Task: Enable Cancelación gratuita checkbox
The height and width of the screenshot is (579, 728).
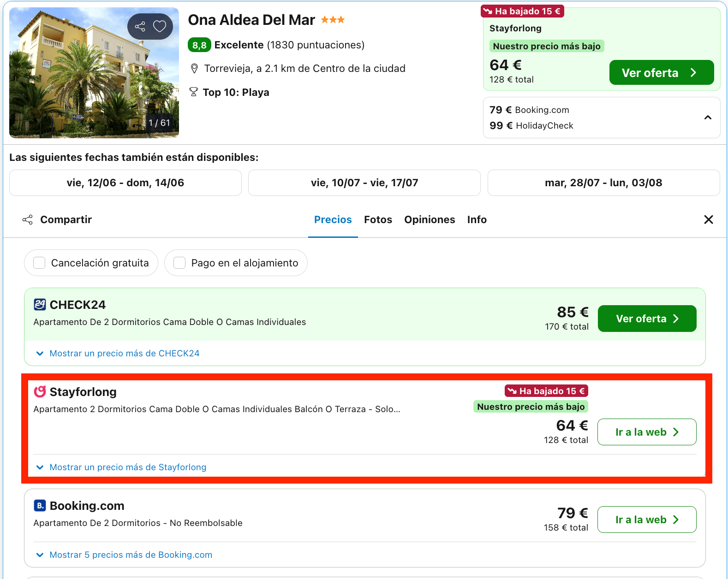Action: tap(40, 263)
